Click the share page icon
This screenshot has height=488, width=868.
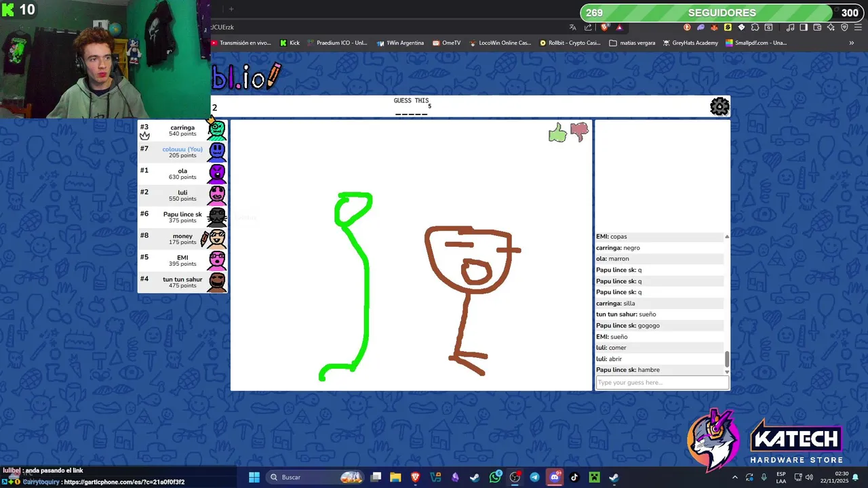click(588, 27)
